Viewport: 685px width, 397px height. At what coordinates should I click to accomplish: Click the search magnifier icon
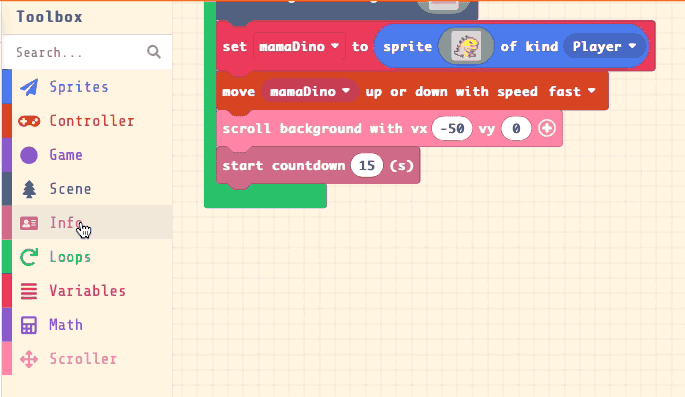click(154, 52)
